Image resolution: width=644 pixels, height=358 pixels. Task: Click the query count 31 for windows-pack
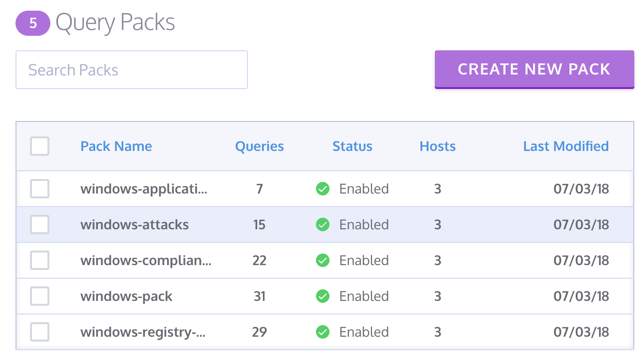tap(260, 296)
